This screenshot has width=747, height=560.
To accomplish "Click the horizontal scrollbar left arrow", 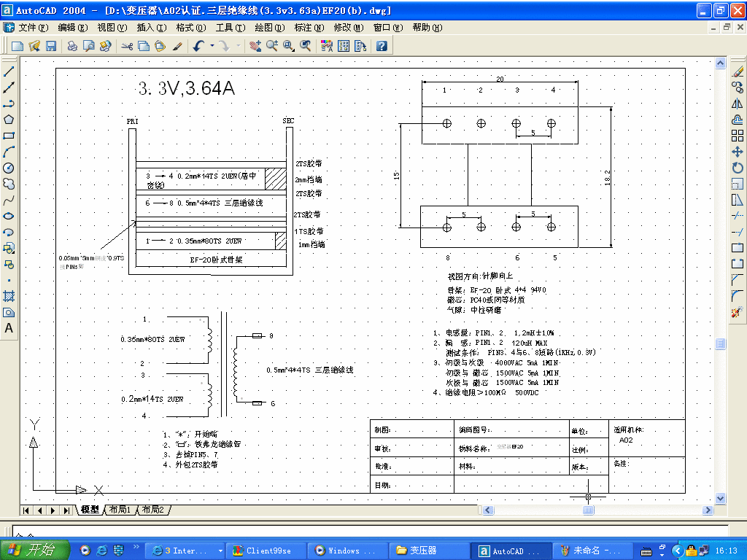I will coord(488,510).
